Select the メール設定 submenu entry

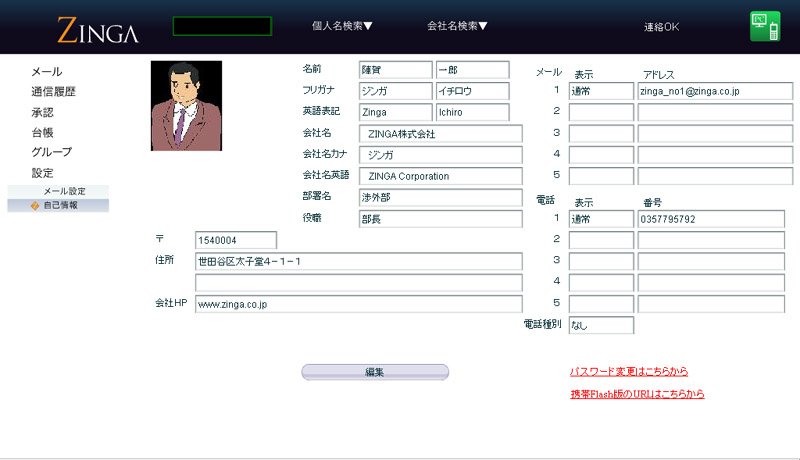(x=58, y=191)
